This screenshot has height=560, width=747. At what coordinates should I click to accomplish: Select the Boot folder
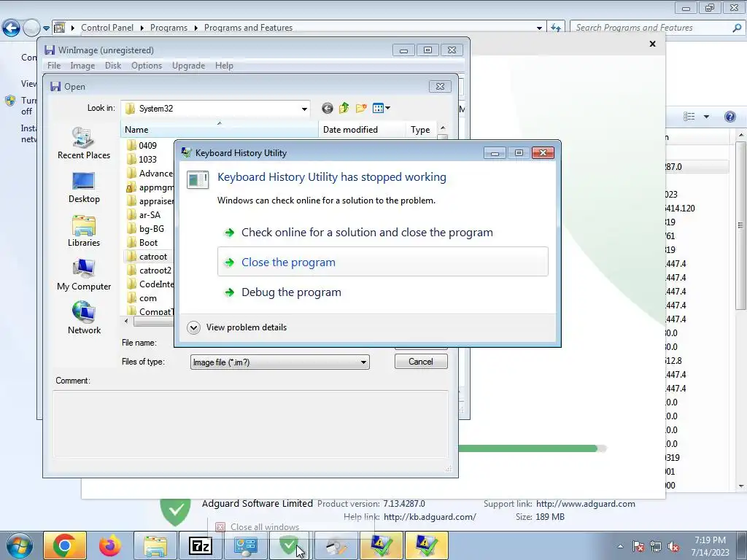[x=142, y=243]
